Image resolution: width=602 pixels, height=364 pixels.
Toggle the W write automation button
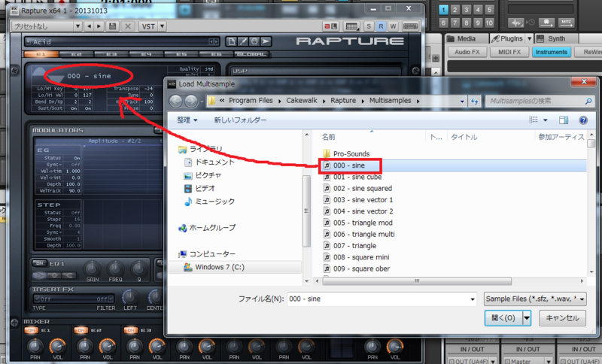(x=393, y=26)
